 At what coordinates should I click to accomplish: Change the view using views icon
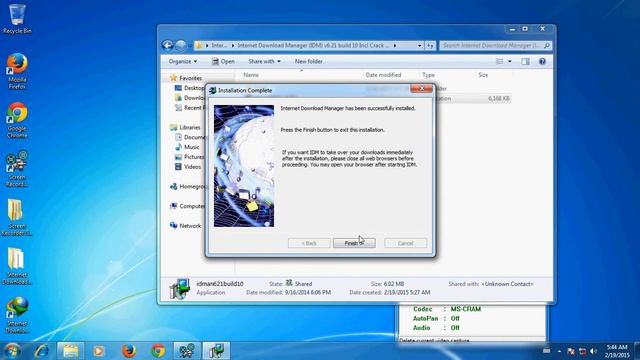500,61
